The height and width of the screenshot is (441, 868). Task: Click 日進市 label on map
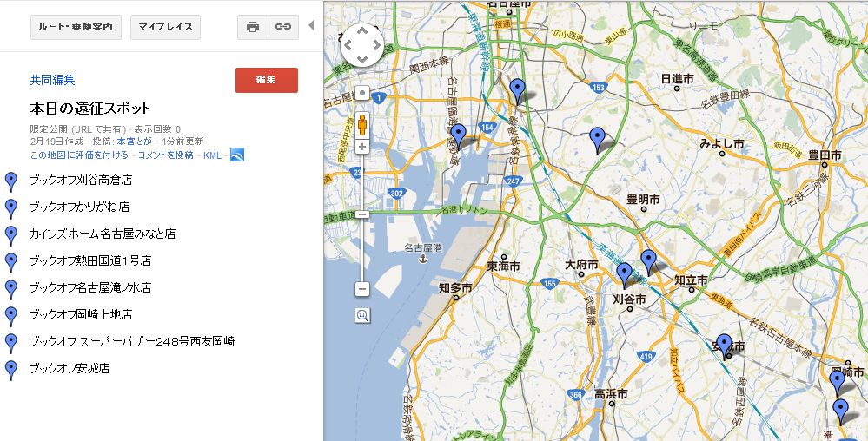pyautogui.click(x=678, y=79)
